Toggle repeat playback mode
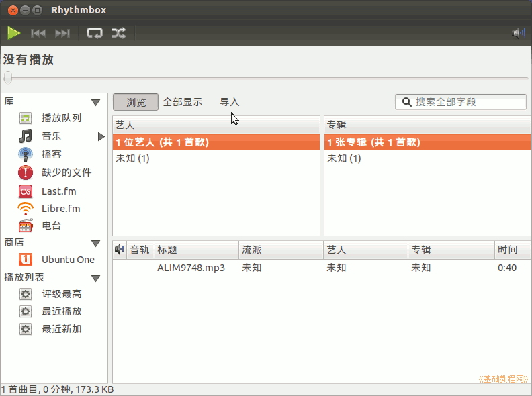The height and width of the screenshot is (396, 532). pos(95,33)
